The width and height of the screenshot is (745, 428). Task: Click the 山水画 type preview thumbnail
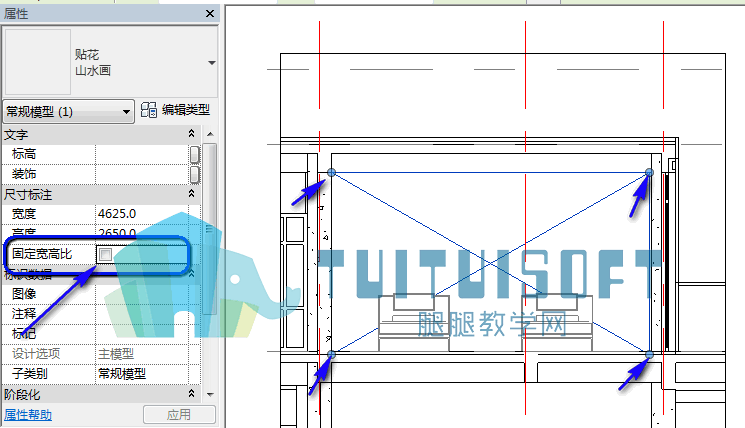coord(38,62)
